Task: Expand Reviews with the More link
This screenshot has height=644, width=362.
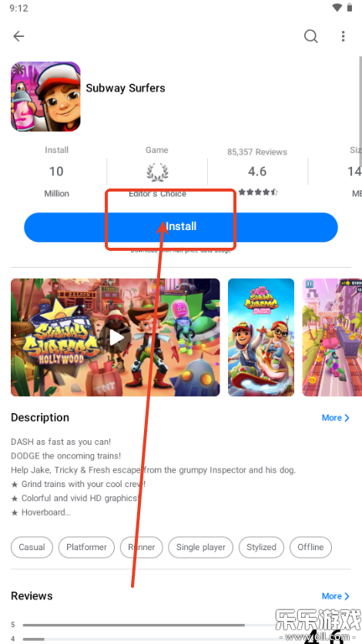Action: click(x=336, y=596)
